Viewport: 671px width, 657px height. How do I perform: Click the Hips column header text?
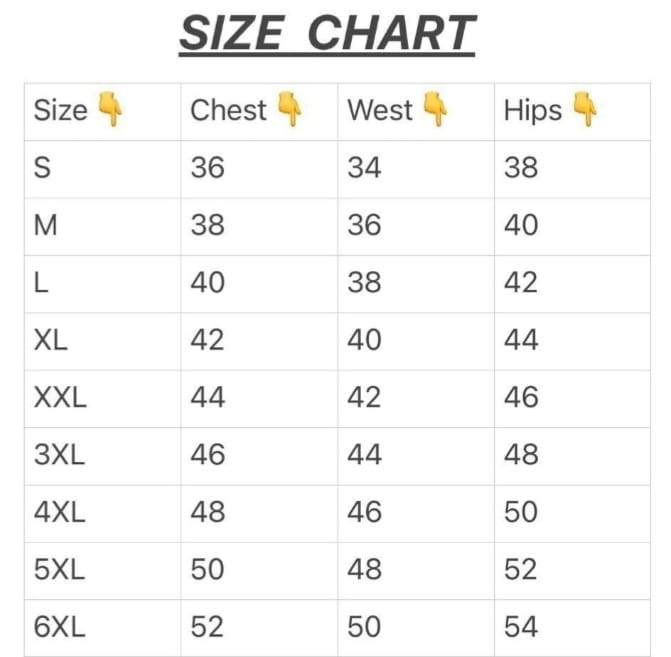click(533, 111)
